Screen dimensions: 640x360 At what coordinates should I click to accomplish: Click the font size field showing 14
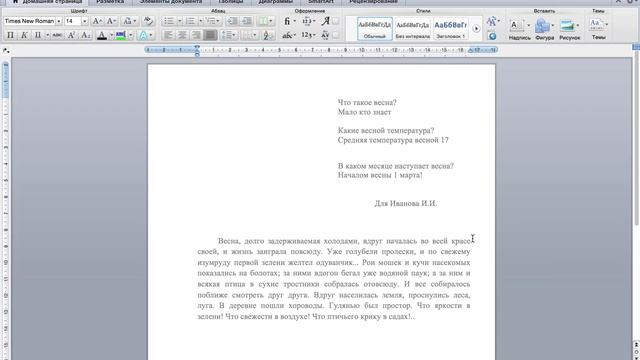72,21
